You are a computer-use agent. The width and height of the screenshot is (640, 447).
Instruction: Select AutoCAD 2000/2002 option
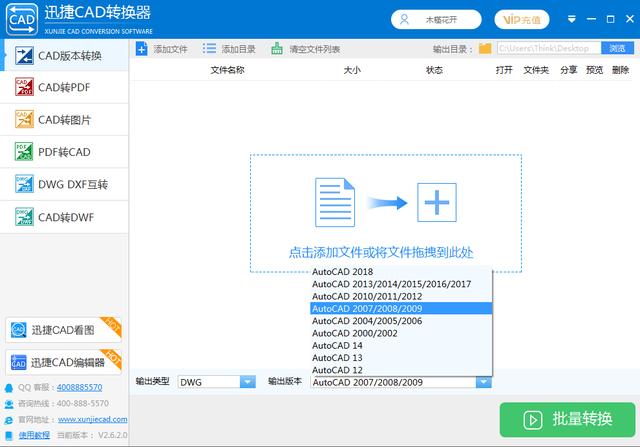pos(401,333)
